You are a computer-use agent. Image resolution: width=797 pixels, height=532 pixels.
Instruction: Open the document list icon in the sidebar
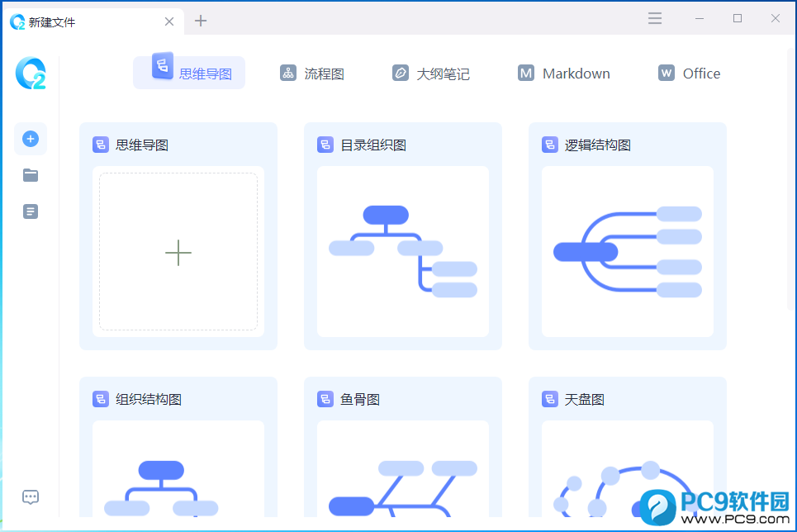pos(31,211)
